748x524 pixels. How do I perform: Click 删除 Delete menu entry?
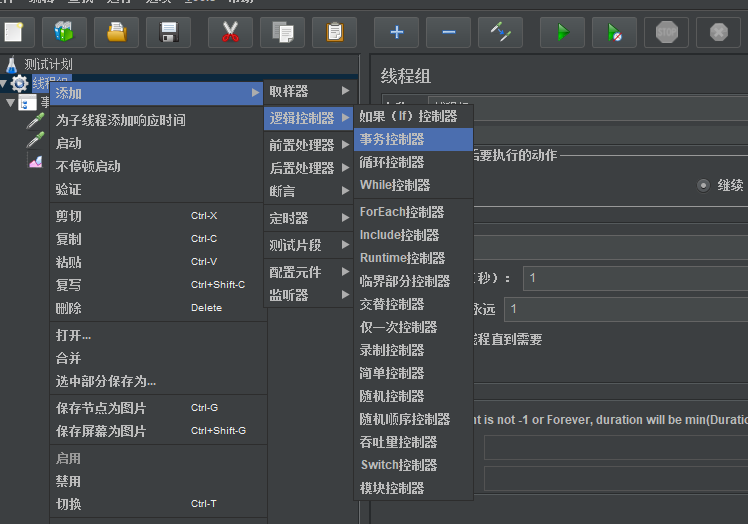coord(158,308)
